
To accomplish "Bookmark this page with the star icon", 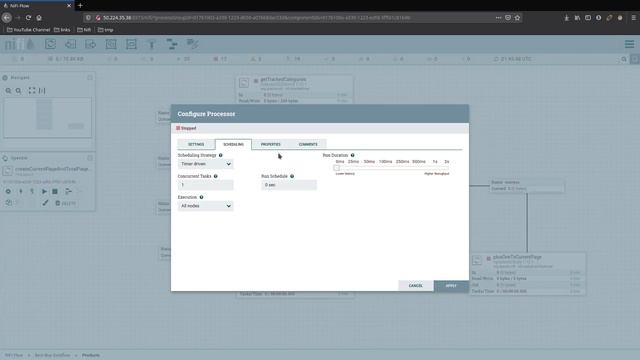I will tap(517, 18).
